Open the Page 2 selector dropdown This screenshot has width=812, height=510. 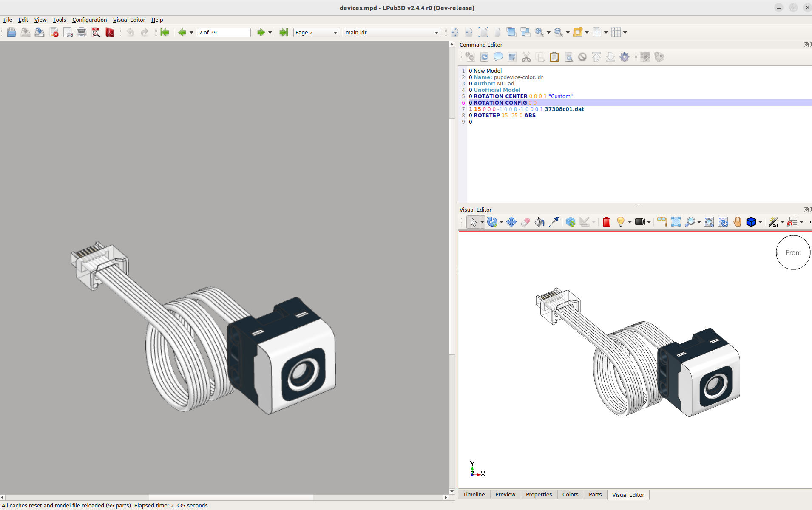(335, 32)
